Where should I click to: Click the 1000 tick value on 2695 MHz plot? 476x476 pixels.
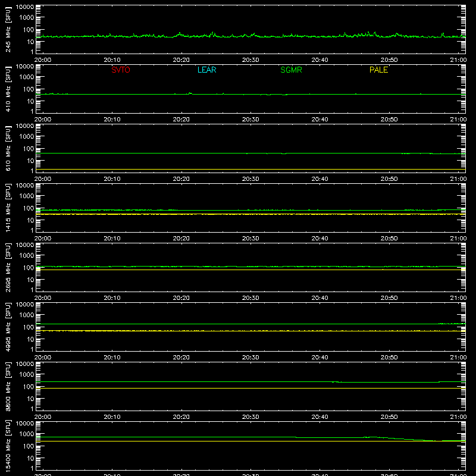pyautogui.click(x=27, y=256)
